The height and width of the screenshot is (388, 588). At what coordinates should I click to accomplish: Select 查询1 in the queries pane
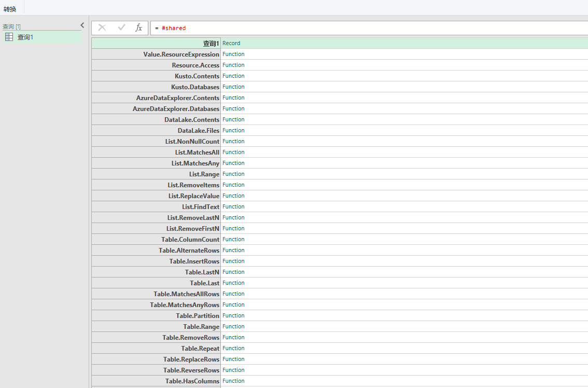point(42,37)
